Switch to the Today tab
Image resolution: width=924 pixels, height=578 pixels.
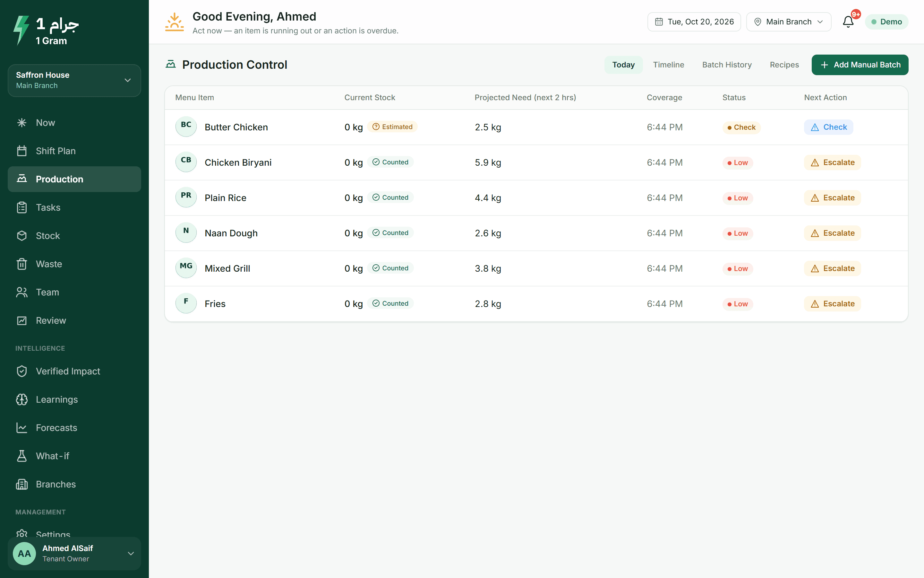(x=623, y=65)
